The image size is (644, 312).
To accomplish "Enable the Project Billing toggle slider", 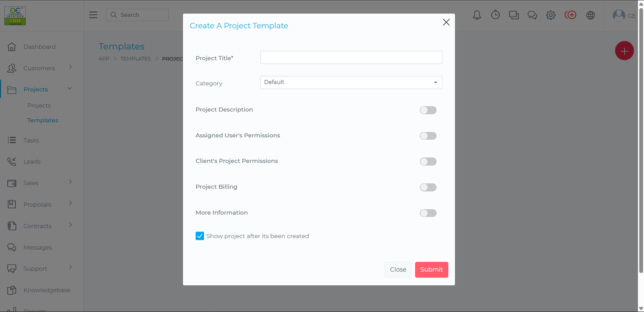I will click(428, 187).
